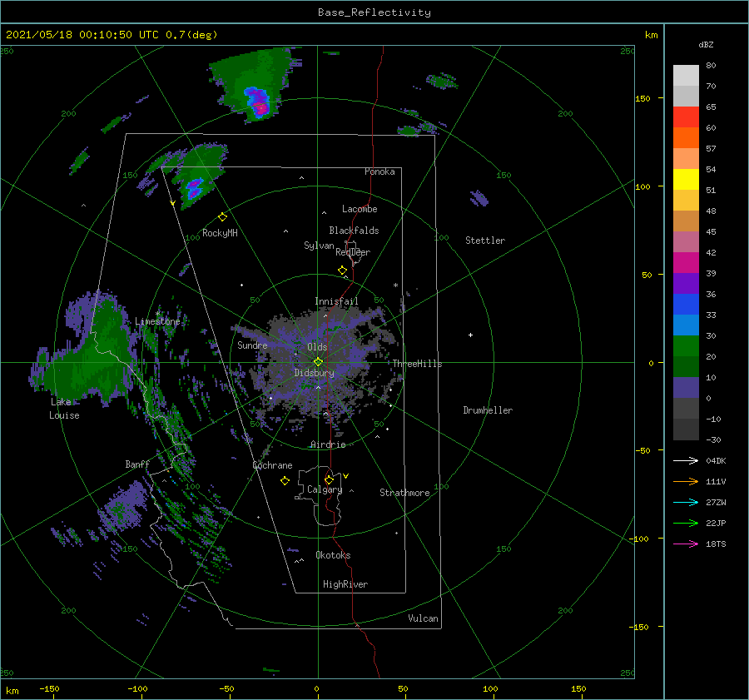Viewport: 749px width, 700px height.
Task: Select the yellow diamond marker inside Calgary outline
Action: coord(329,479)
